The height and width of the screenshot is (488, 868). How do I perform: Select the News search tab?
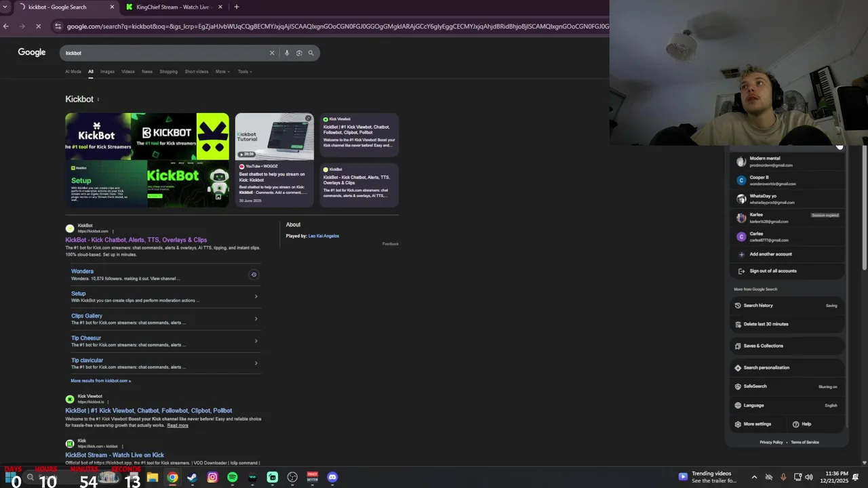[x=147, y=71]
